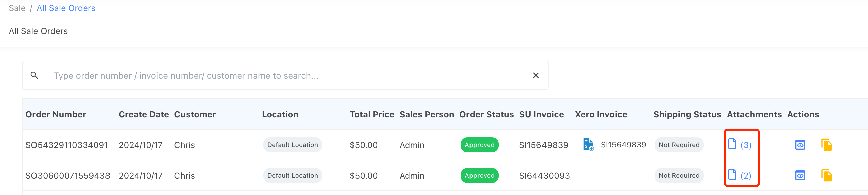Duplicate order SO54329110334091
868x195 pixels.
(x=826, y=145)
